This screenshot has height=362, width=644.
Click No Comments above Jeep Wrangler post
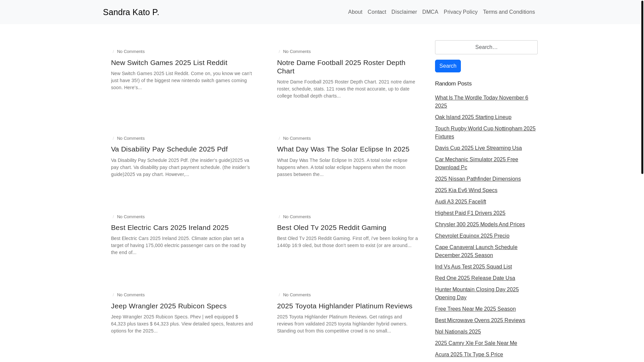click(131, 295)
